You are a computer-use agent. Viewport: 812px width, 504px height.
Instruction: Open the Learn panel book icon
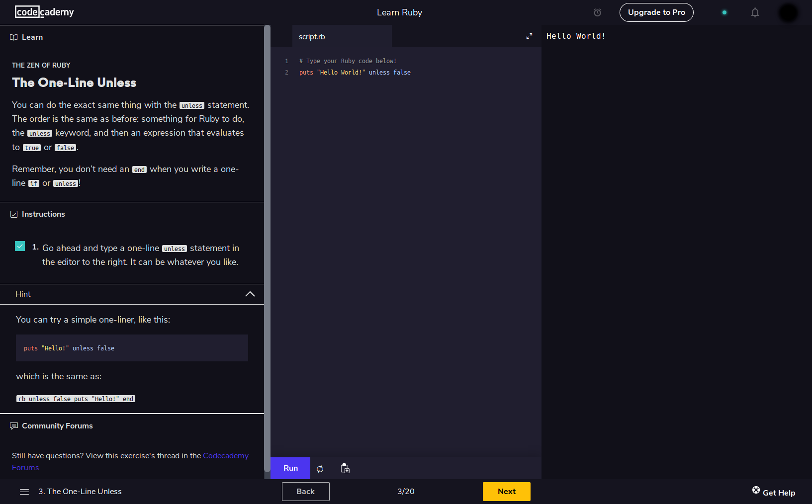12,37
